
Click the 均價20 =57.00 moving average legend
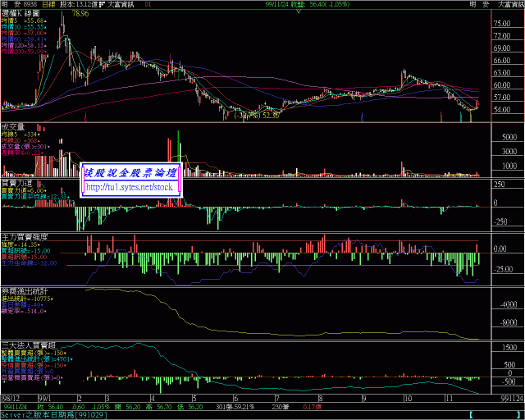(x=24, y=33)
